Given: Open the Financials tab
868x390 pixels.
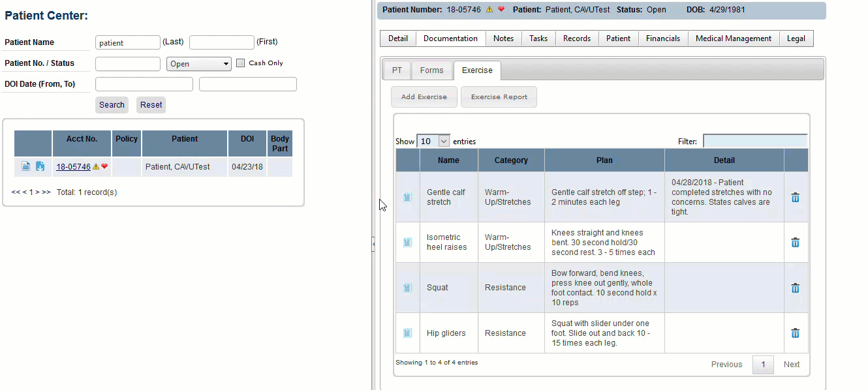Looking at the screenshot, I should [x=663, y=38].
